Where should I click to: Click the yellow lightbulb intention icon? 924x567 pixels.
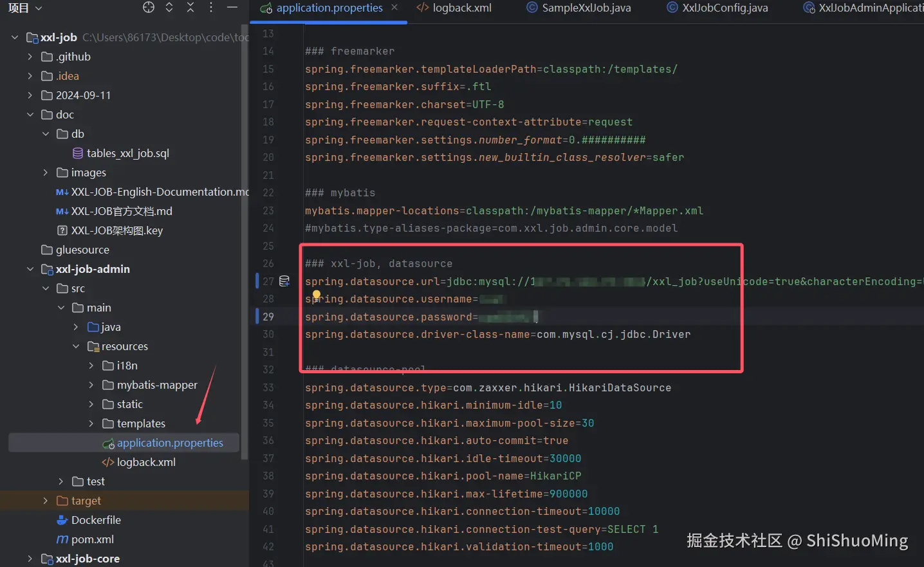pyautogui.click(x=317, y=295)
